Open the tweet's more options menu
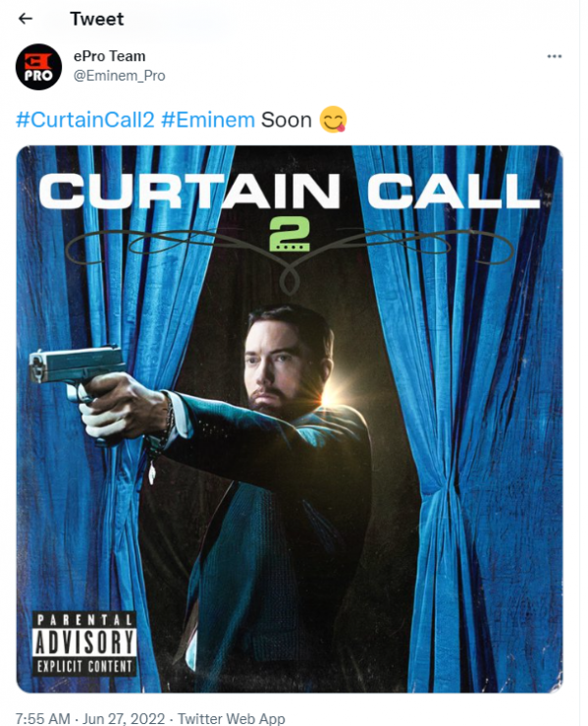The width and height of the screenshot is (588, 726). point(554,56)
